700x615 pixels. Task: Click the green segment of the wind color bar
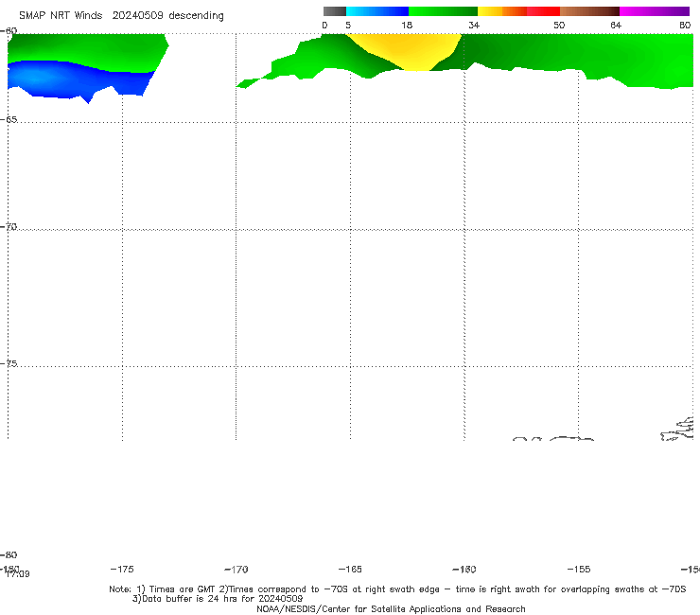[x=443, y=11]
